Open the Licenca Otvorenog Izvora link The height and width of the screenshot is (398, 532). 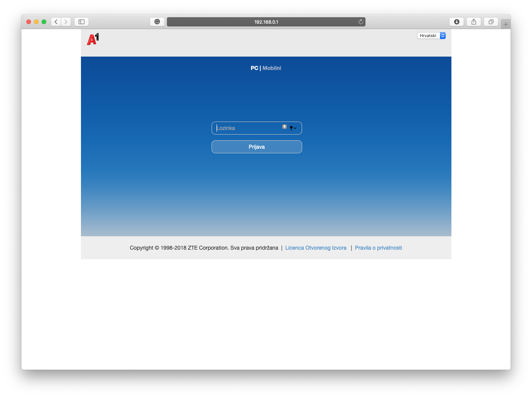pos(316,248)
